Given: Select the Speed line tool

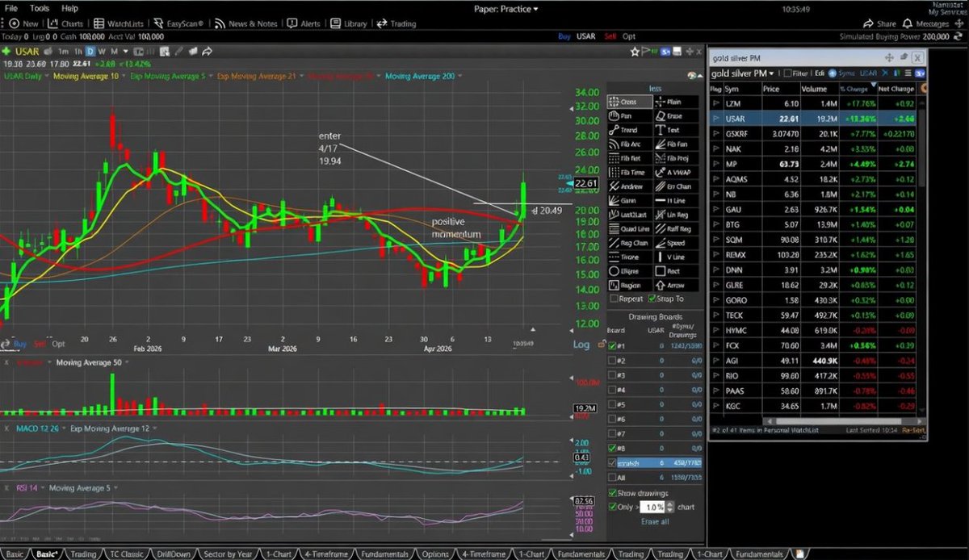Looking at the screenshot, I should (677, 243).
